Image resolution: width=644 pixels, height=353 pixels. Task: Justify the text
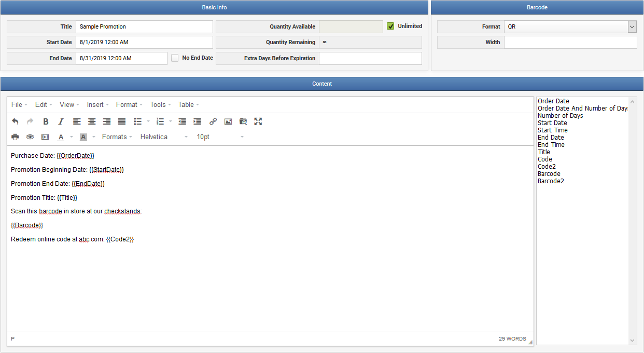point(122,121)
